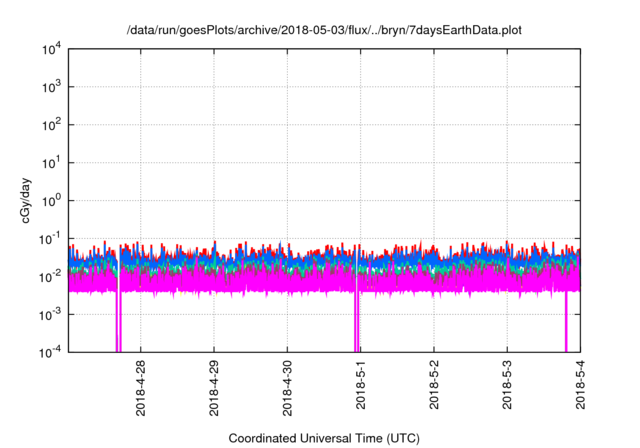This screenshot has height=448, width=640.
Task: Click the 2018-4-29 date tick label
Action: click(214, 388)
